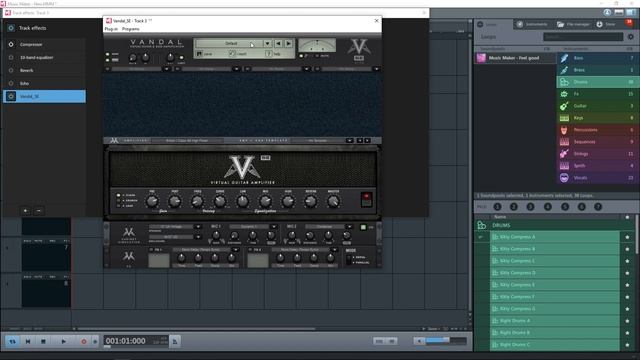Screen dimensions: 640x360
Task: Add track effect with plus button
Action: point(25,211)
